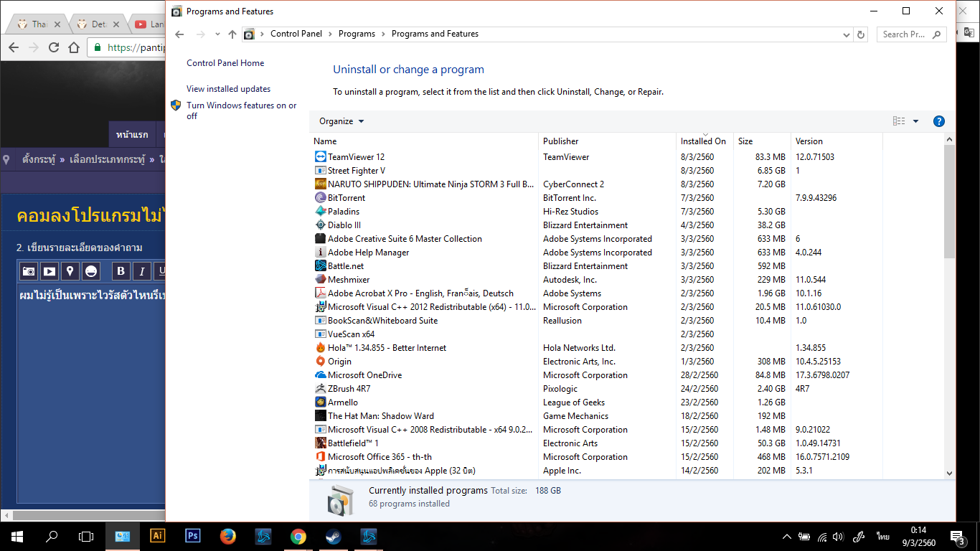Show hidden system tray icons
The width and height of the screenshot is (980, 551).
coord(787,536)
